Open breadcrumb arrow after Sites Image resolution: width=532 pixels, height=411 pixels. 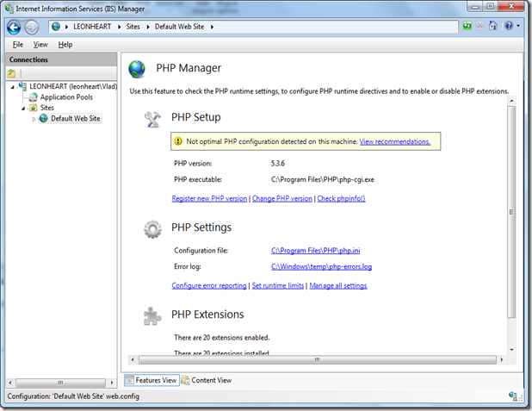pos(148,27)
